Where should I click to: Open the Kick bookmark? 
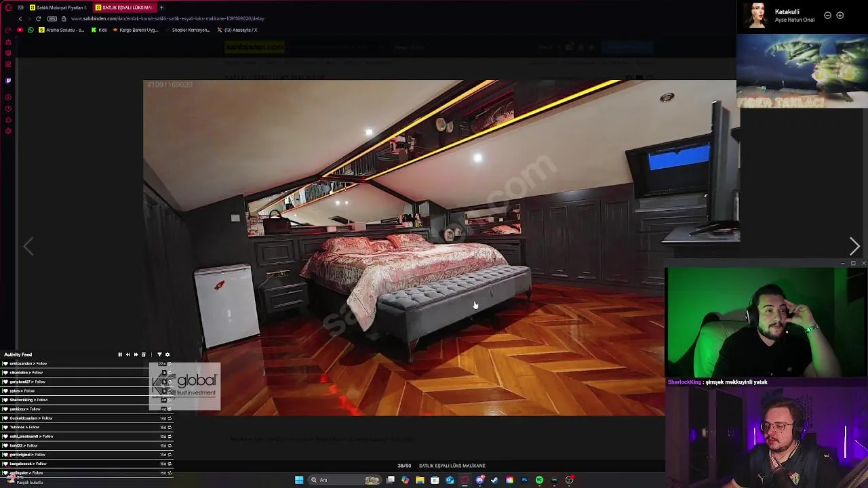[99, 30]
